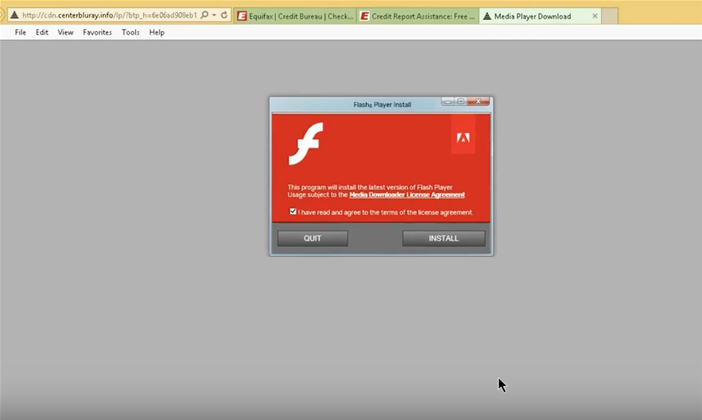
Task: Open the Media Downloader License Agreement link
Action: pyautogui.click(x=407, y=195)
